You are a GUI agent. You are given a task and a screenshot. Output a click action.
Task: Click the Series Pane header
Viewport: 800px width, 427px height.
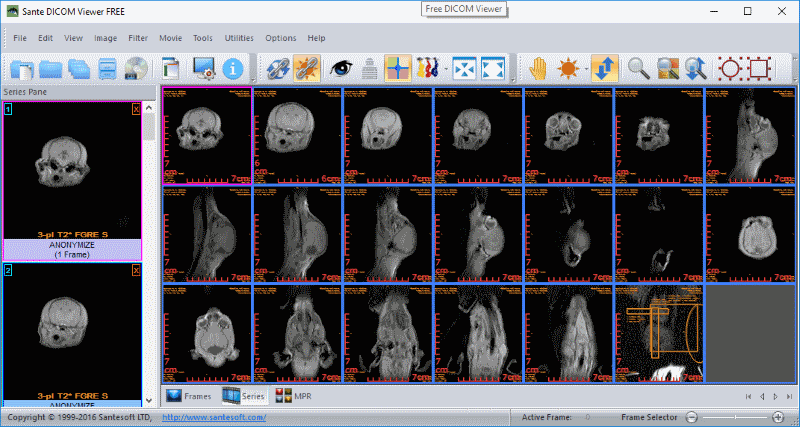click(x=78, y=92)
